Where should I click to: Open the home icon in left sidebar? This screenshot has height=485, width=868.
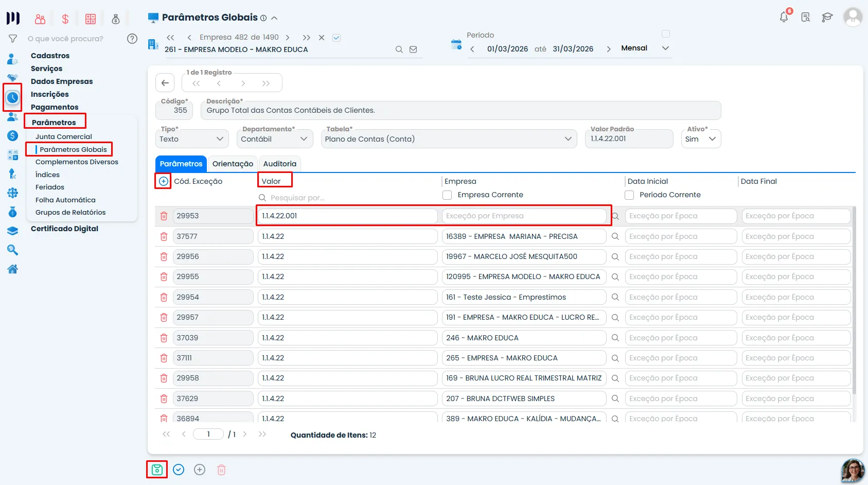tap(13, 269)
